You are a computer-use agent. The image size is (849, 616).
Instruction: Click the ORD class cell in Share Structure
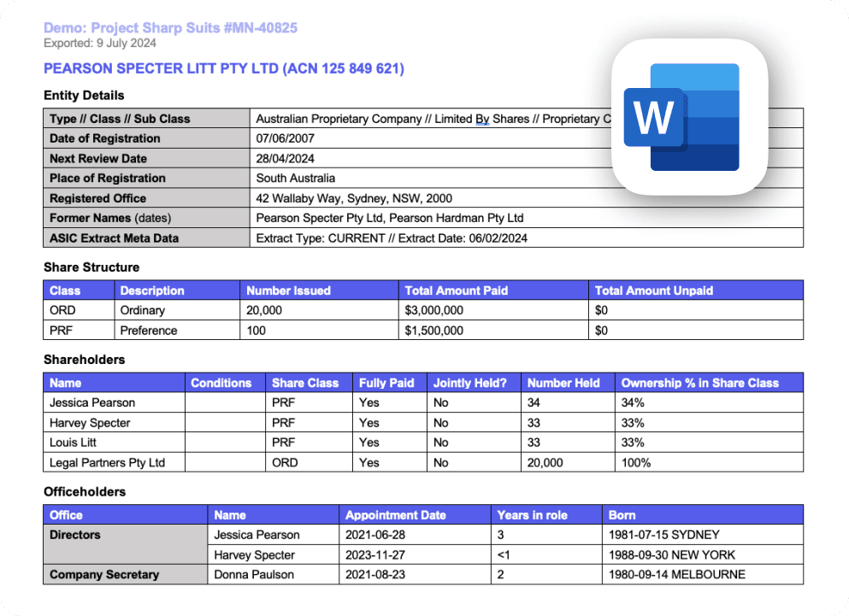click(x=61, y=310)
